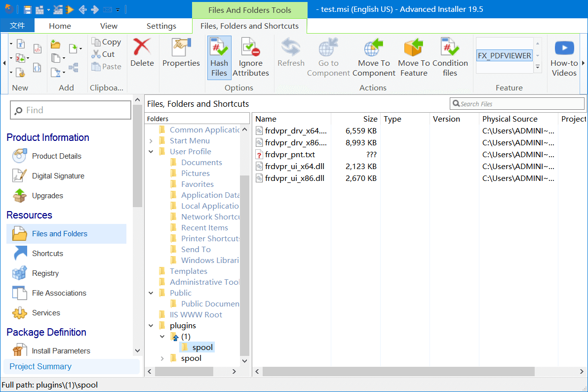
Task: Click the Go to Component button
Action: pyautogui.click(x=328, y=54)
